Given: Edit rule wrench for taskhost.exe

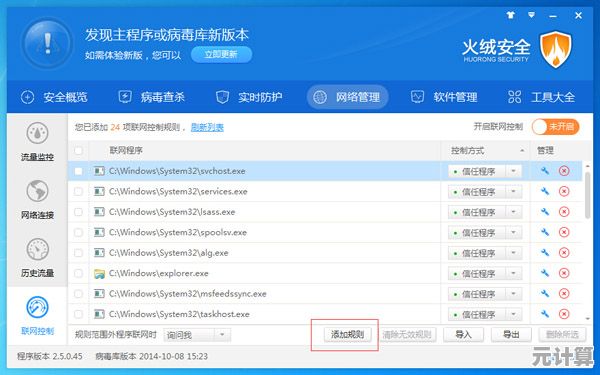Looking at the screenshot, I should coord(545,314).
